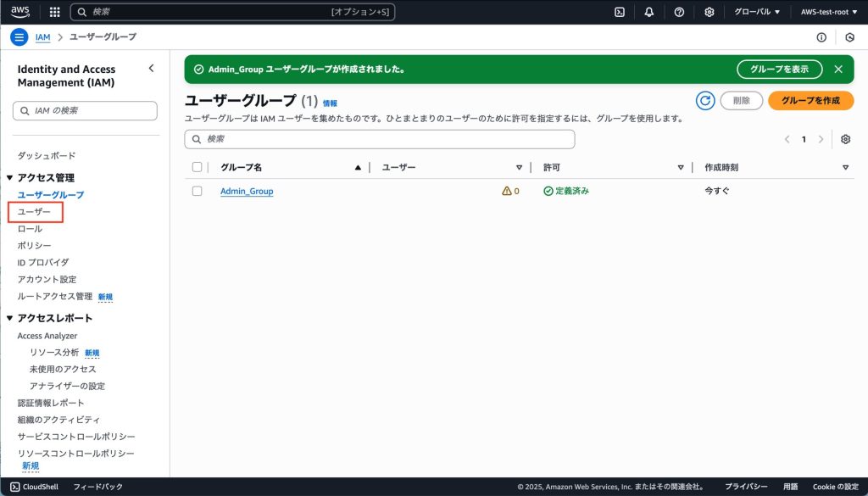Screen dimensions: 868x496
Task: Open the プライバシー footer link
Action: (x=746, y=487)
